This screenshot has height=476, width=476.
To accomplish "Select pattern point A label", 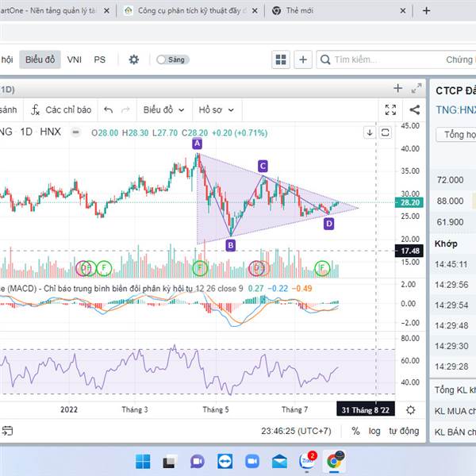I will point(197,144).
